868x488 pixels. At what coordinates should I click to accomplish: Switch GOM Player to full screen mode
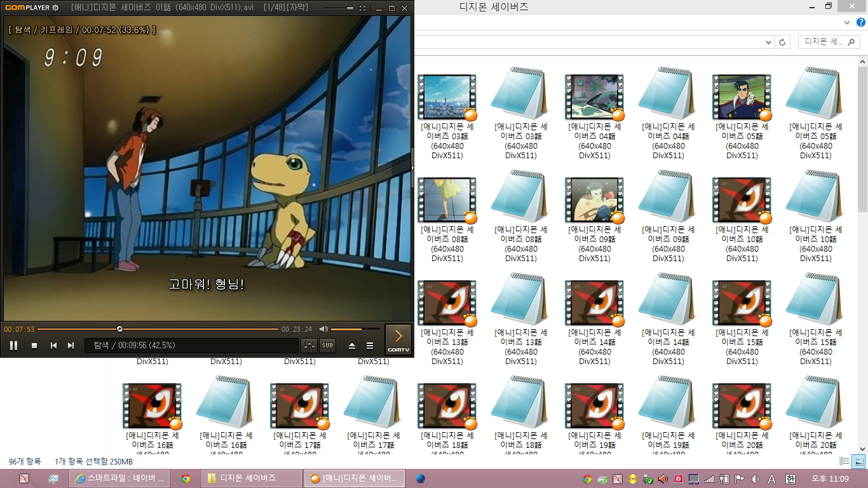point(362,8)
